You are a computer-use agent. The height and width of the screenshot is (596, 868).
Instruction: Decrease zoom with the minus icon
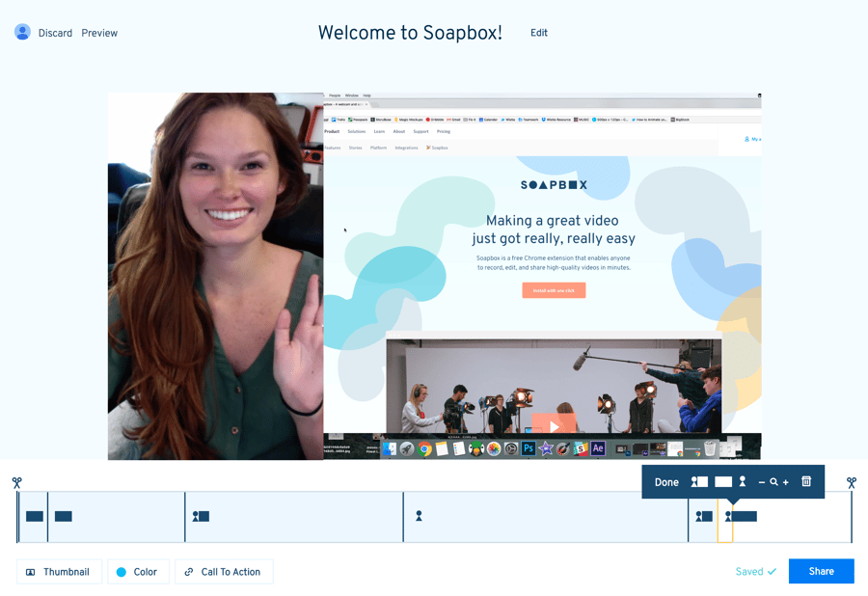762,482
